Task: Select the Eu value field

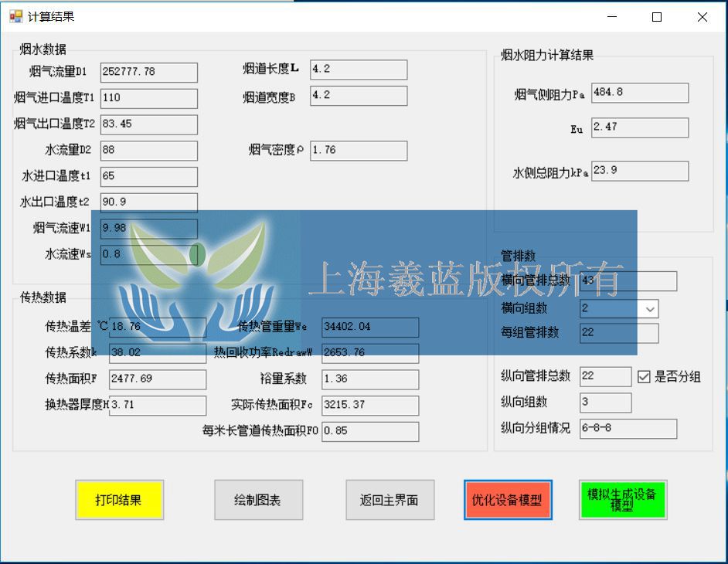Action: point(640,127)
